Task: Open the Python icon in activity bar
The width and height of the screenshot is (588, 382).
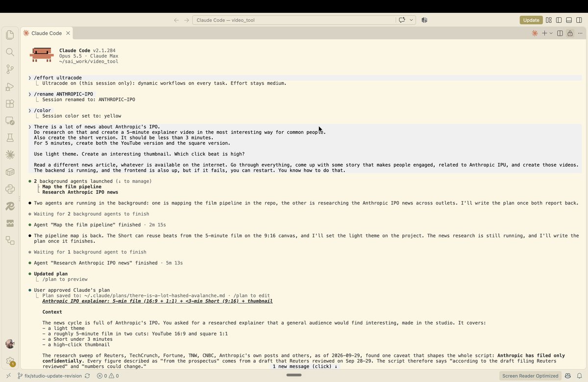Action: [10, 189]
